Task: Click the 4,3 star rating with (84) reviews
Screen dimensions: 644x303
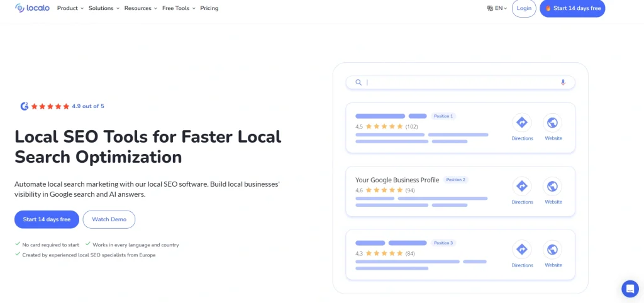Action: click(385, 253)
